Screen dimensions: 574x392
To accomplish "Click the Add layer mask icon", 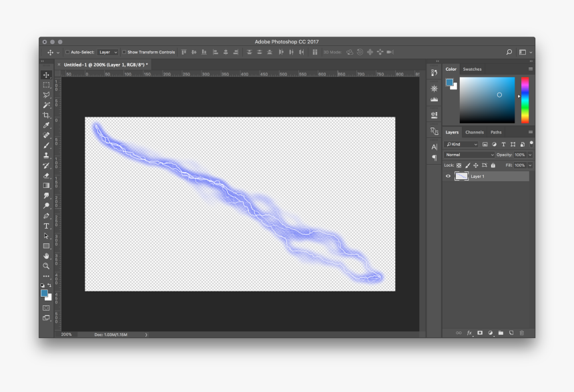I will coord(480,333).
